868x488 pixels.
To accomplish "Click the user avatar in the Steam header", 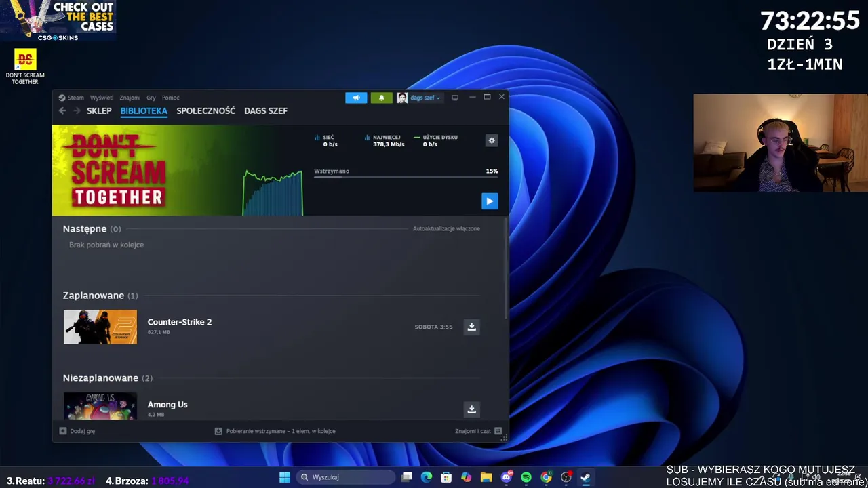I will click(402, 98).
